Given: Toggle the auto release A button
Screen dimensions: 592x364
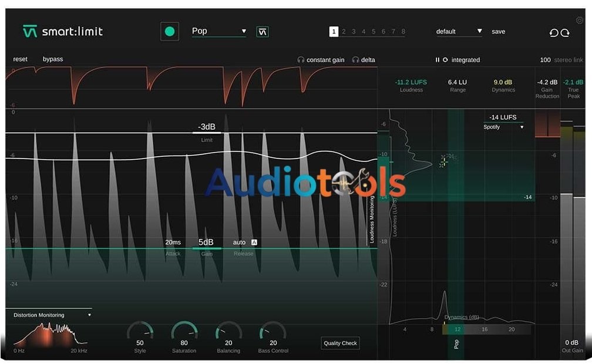Looking at the screenshot, I should (x=254, y=242).
